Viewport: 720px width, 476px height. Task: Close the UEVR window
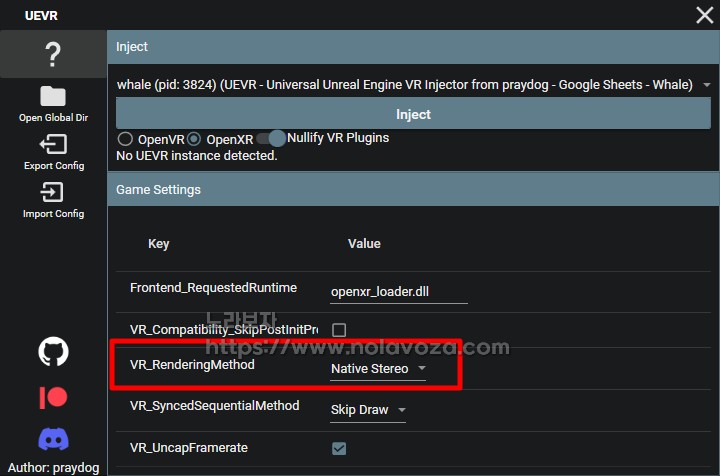coord(704,15)
